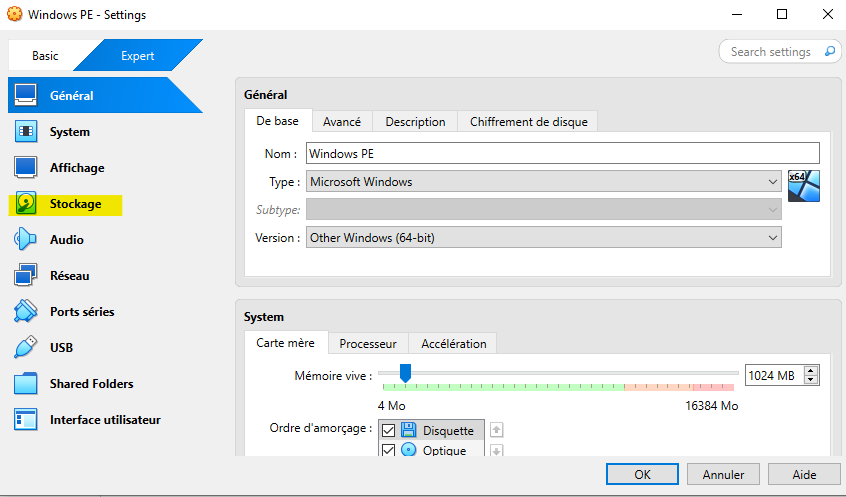Expand the Type dropdown Microsoft Windows
The height and width of the screenshot is (497, 846).
coord(544,182)
